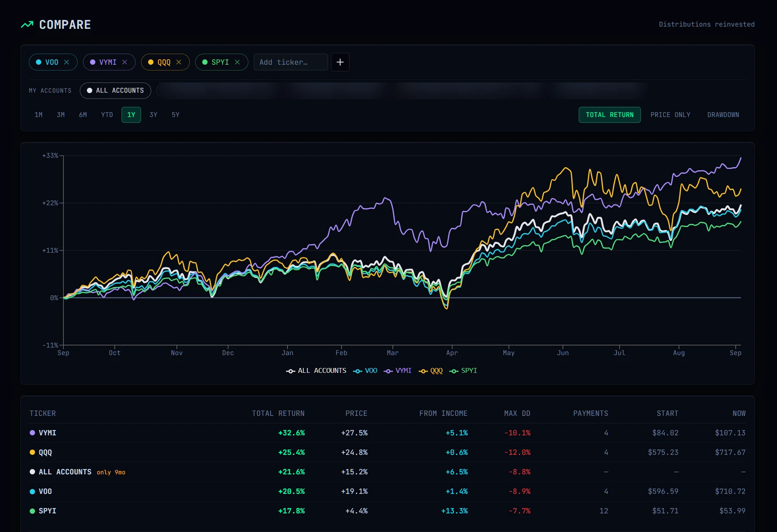Sort table by PAYMENTS column
Screen dimensions: 777x532
(590, 414)
